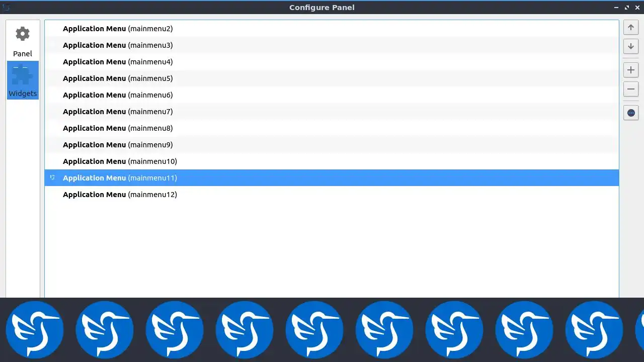The width and height of the screenshot is (644, 362).
Task: Open the Panel settings gear icon
Action: tap(23, 34)
